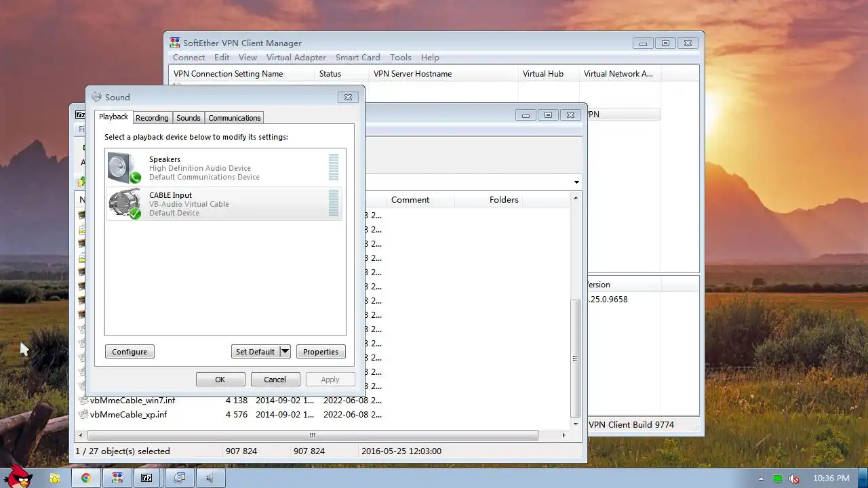Switch to 7-Zip taskbar icon
The image size is (868, 488).
[146, 478]
